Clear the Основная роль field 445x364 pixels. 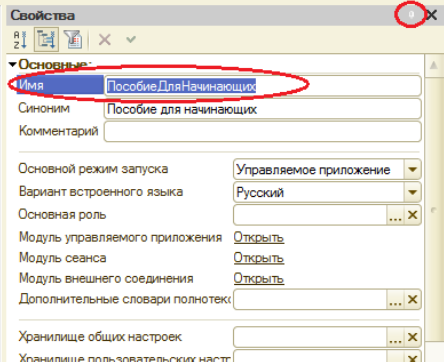pyautogui.click(x=412, y=215)
